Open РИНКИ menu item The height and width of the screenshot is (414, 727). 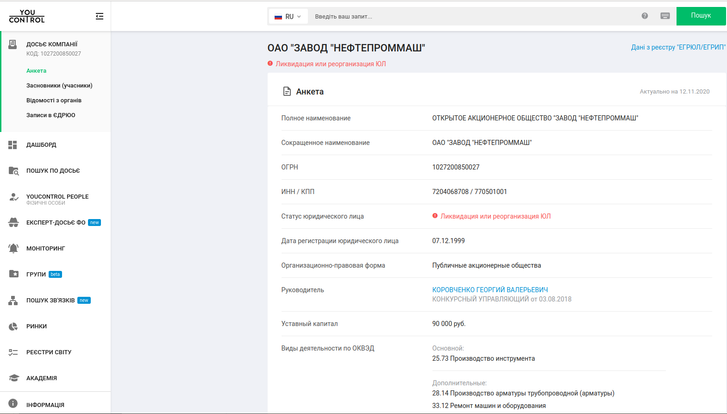pos(37,326)
